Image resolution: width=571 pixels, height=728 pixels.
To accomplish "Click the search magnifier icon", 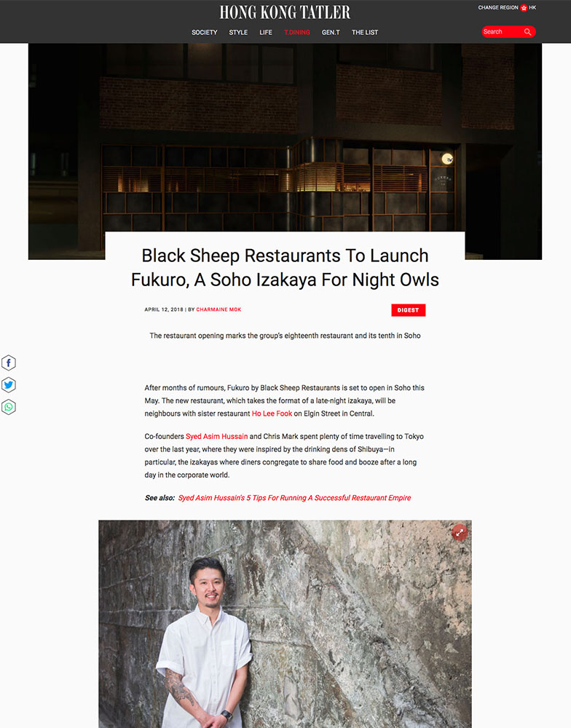I will pos(527,31).
